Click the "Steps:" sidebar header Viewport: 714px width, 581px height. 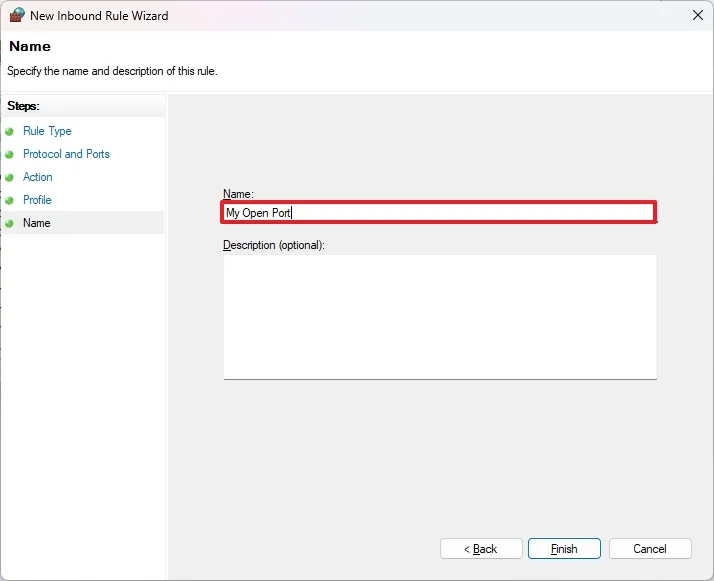[24, 106]
